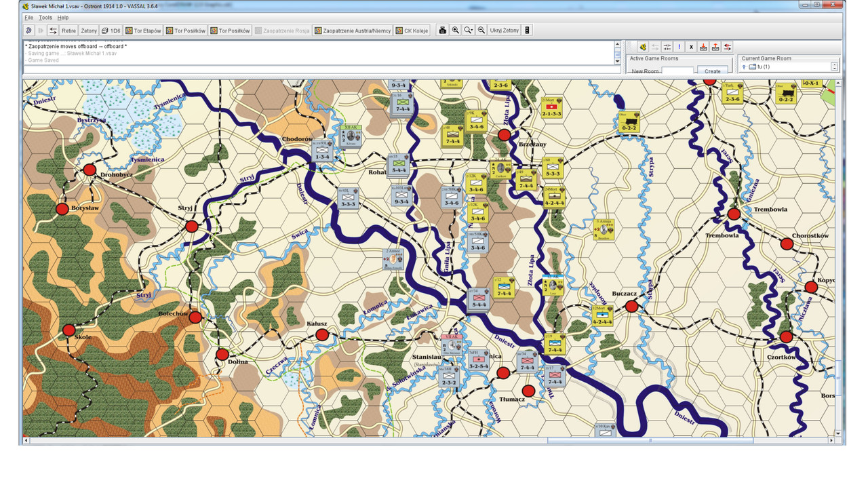
Task: Roll the 1D6 die button
Action: [111, 31]
